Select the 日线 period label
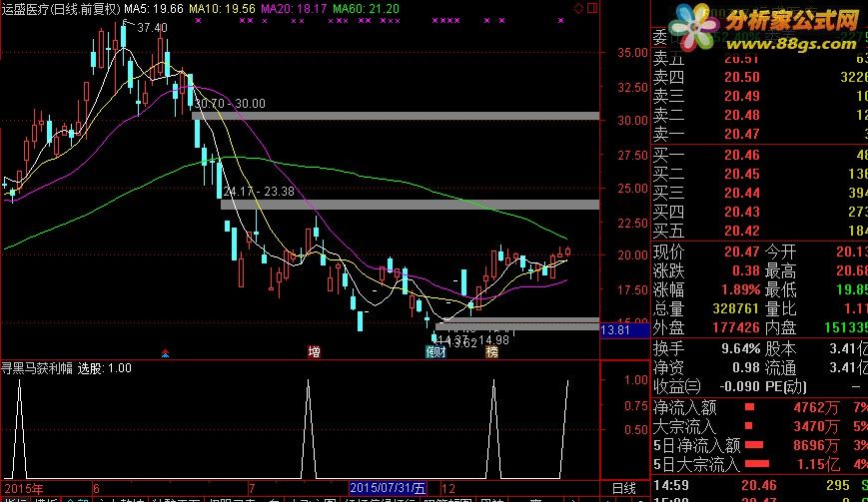 click(x=624, y=488)
